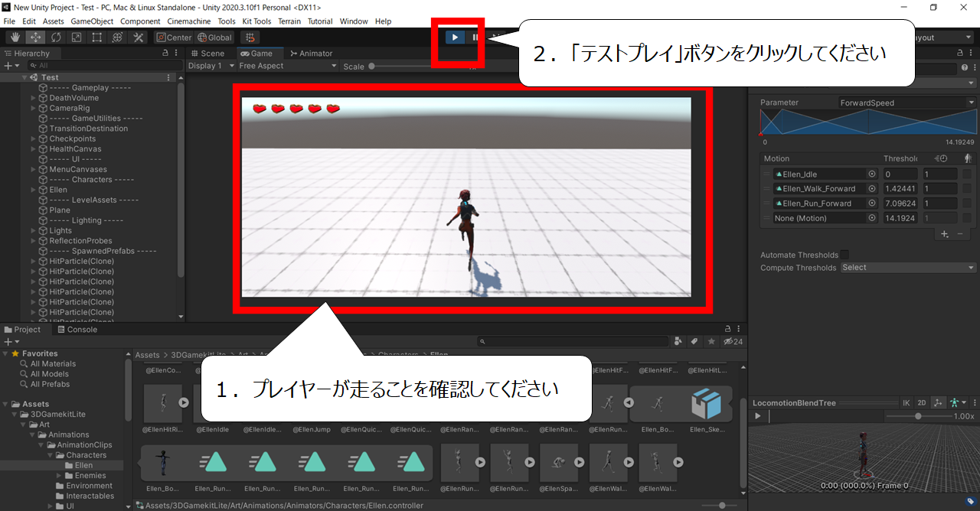This screenshot has height=511, width=980.
Task: Remove motion with minus button
Action: click(960, 234)
